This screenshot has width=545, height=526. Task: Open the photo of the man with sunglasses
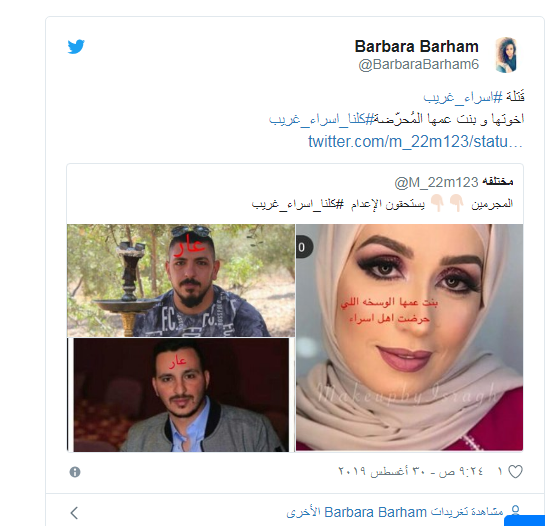181,280
